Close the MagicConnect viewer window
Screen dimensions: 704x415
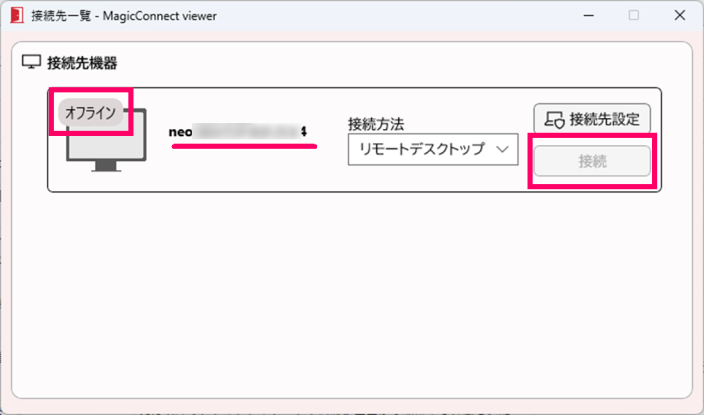tap(680, 15)
